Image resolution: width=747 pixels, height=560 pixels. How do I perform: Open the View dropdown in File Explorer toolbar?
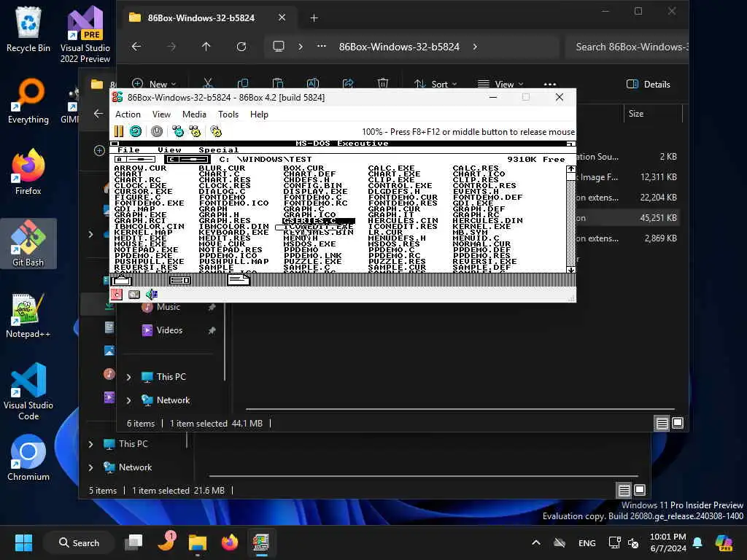tap(500, 85)
